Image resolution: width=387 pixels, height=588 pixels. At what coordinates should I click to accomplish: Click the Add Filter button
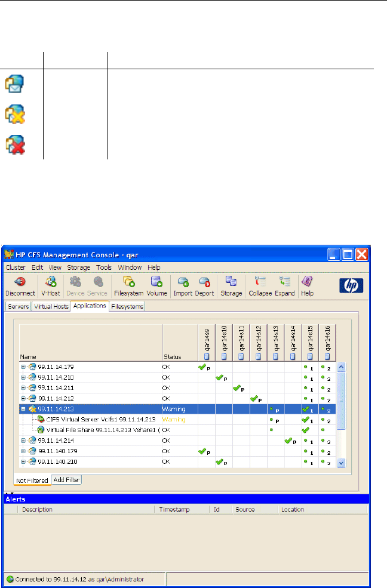[67, 479]
